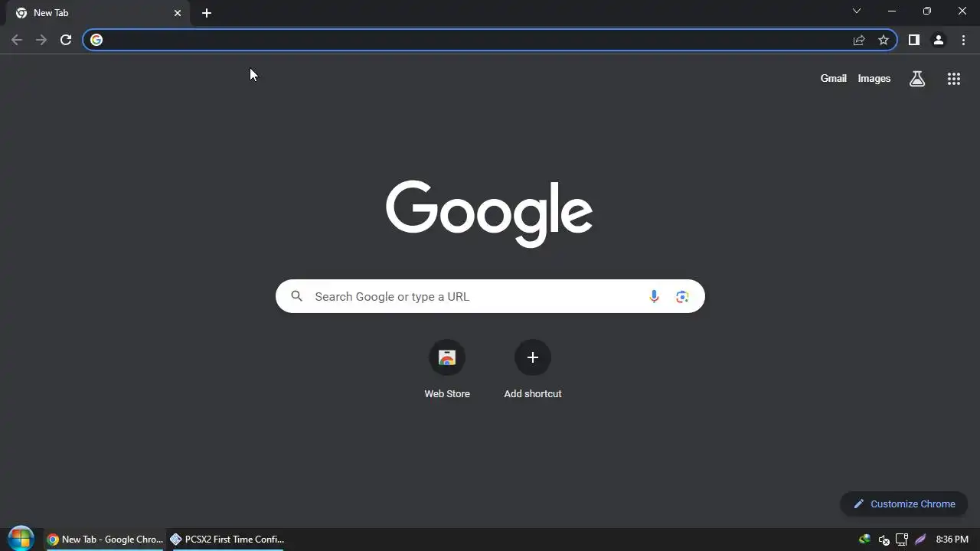This screenshot has width=980, height=551.
Task: Click the Google icon in address bar
Action: [x=96, y=40]
